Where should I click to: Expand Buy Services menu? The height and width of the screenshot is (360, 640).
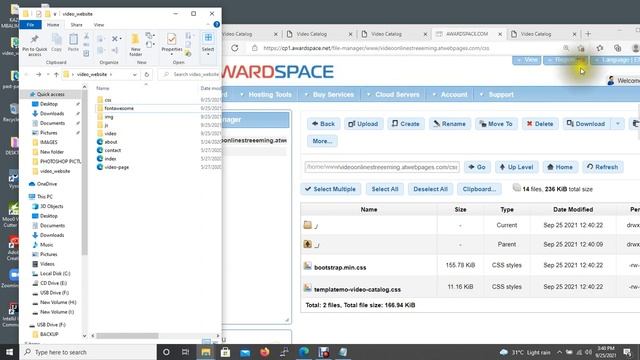tap(329, 95)
